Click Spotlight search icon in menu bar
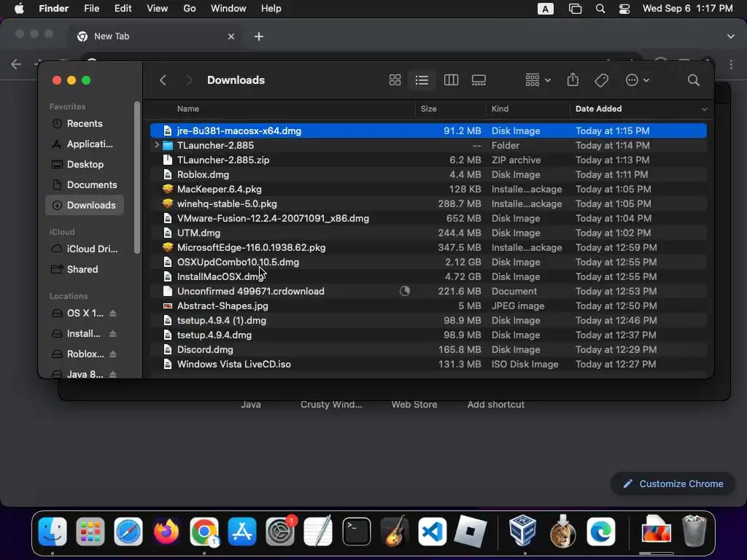The width and height of the screenshot is (747, 560). pos(600,9)
